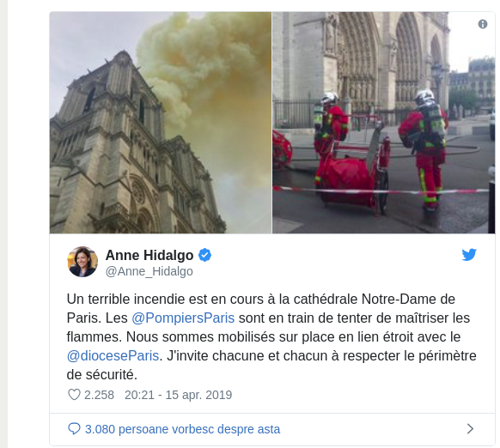This screenshot has height=448, width=500.
Task: Open the Twitter bird logo
Action: [x=469, y=255]
